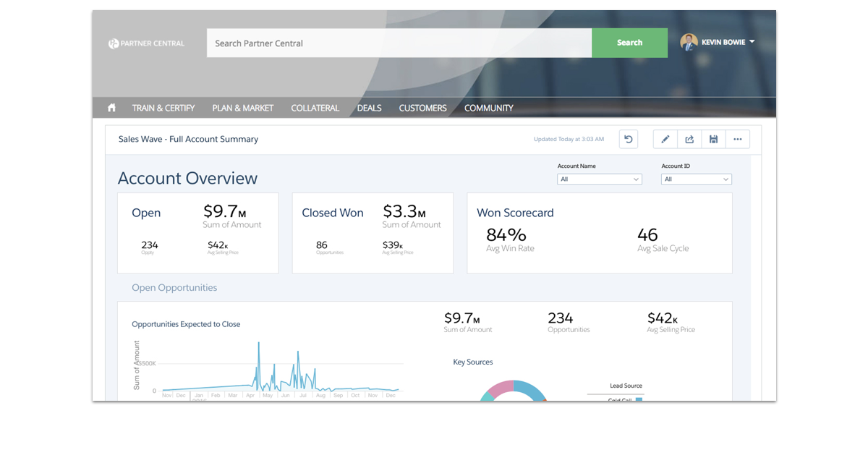868x463 pixels.
Task: Click the undo/reset dashboard icon
Action: click(x=629, y=140)
